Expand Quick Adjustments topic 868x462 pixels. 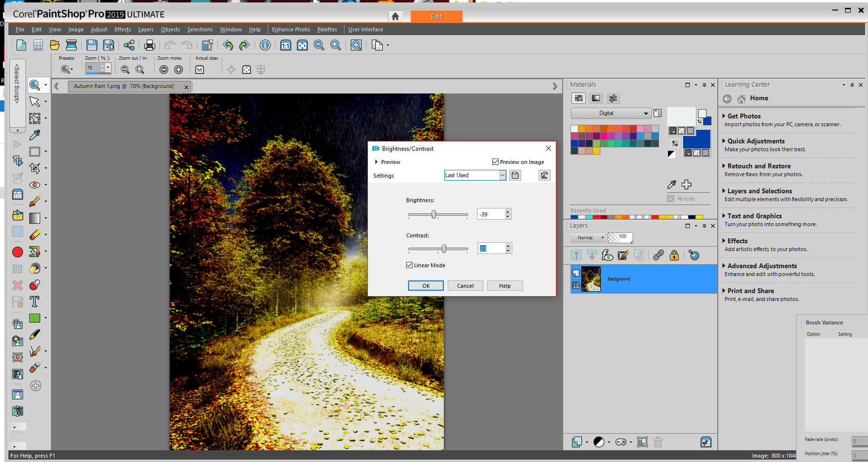coord(755,141)
